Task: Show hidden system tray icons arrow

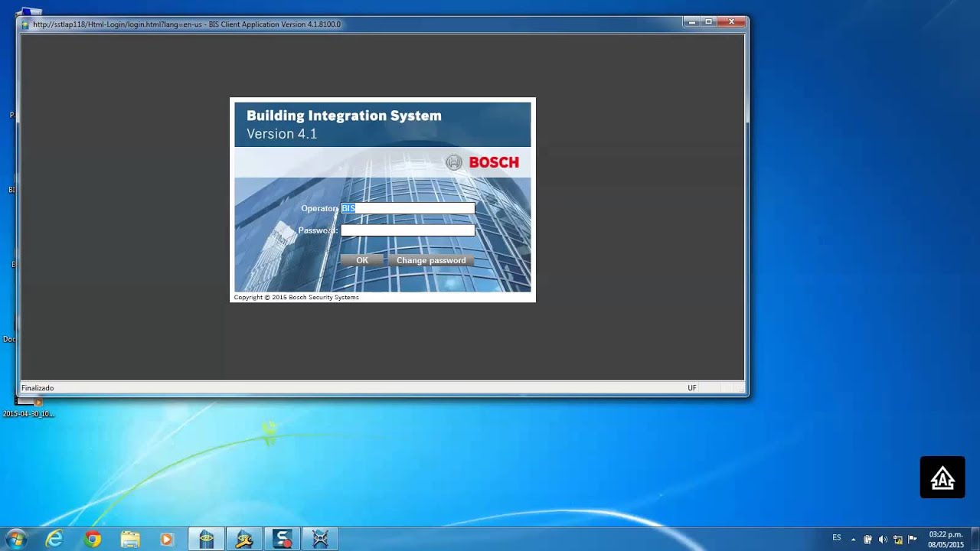Action: pyautogui.click(x=853, y=540)
